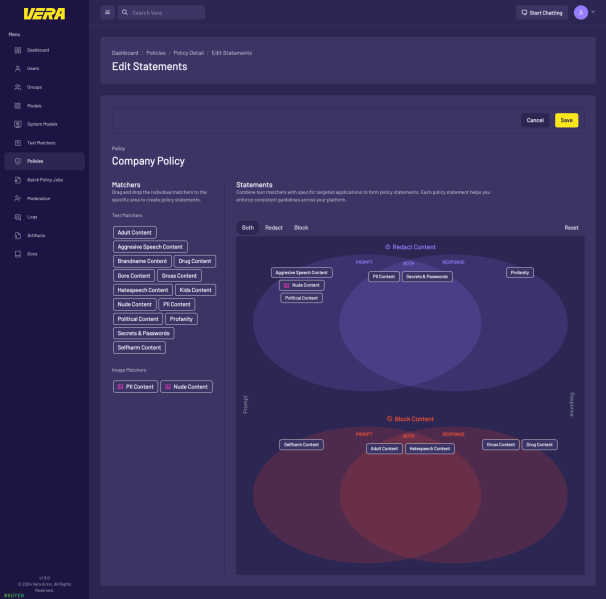The width and height of the screenshot is (606, 599).
Task: Click Nude Content image matcher chip
Action: point(187,386)
